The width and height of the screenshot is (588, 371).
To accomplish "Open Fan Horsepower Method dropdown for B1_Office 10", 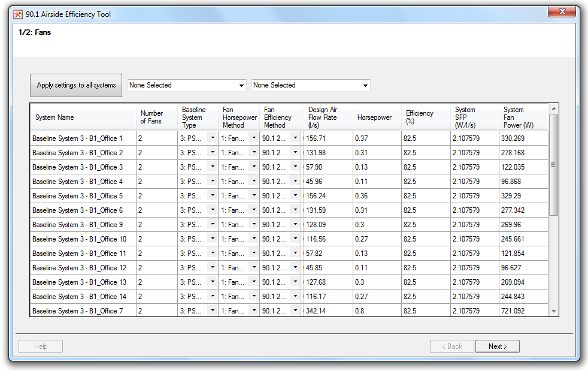I will [x=254, y=239].
